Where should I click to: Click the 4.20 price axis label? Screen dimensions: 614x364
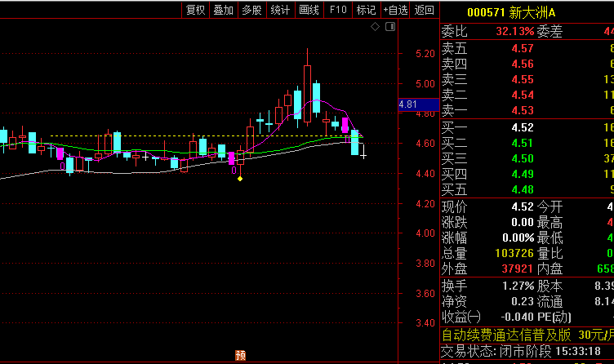click(425, 203)
